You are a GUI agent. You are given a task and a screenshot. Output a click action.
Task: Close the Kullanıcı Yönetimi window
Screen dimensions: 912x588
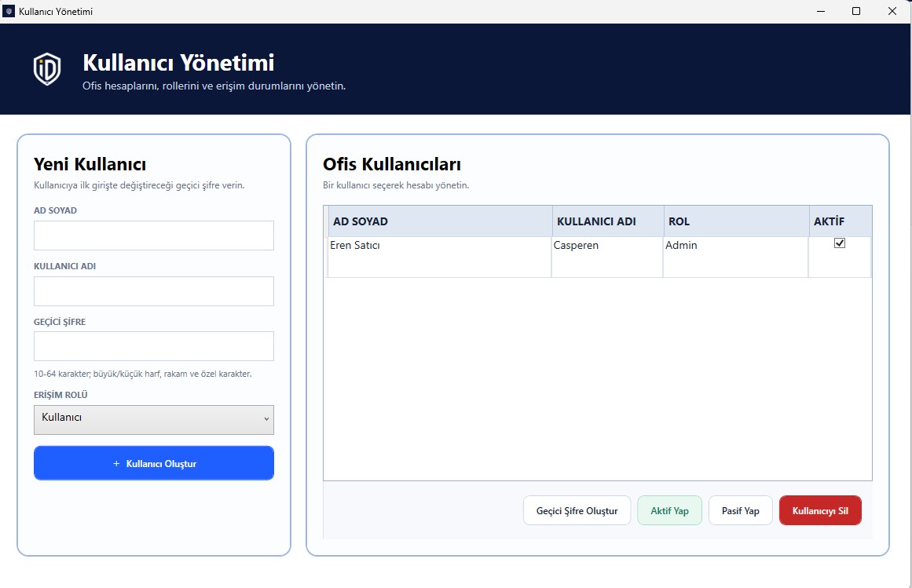(892, 11)
